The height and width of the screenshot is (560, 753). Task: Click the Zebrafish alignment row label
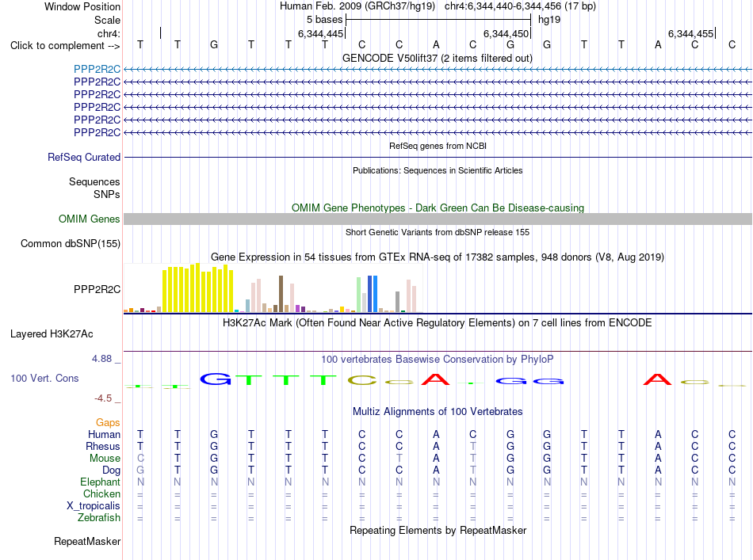point(99,518)
